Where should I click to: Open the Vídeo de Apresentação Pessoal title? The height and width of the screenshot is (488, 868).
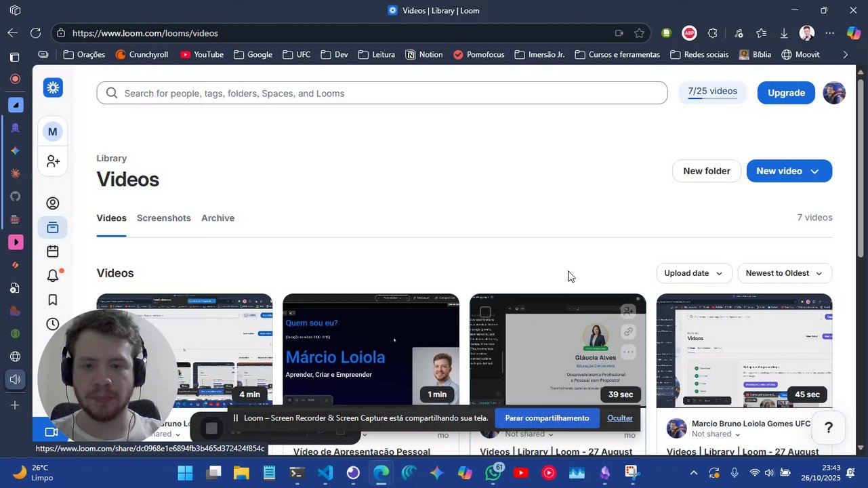pos(362,452)
